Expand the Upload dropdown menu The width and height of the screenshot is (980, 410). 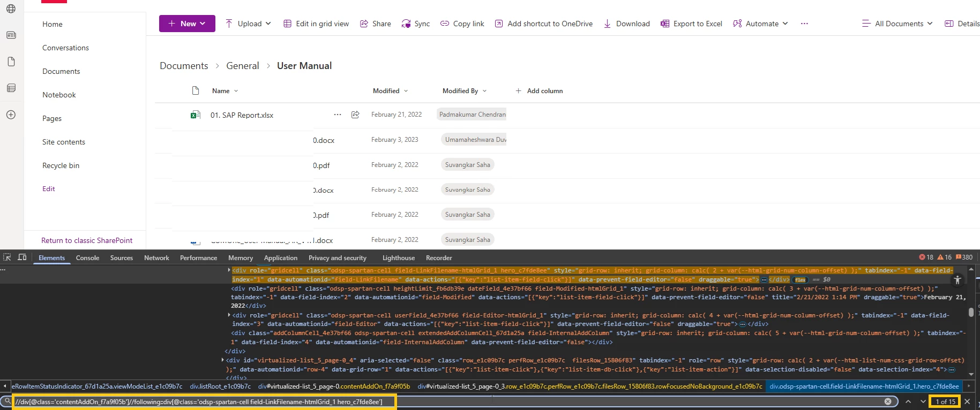point(268,24)
